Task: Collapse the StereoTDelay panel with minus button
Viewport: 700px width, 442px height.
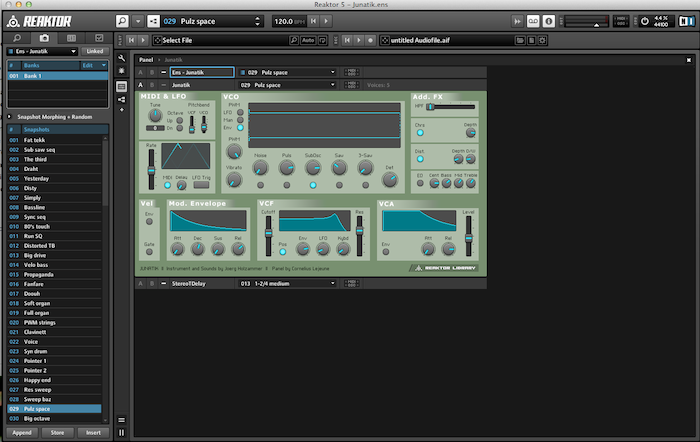Action: point(163,284)
